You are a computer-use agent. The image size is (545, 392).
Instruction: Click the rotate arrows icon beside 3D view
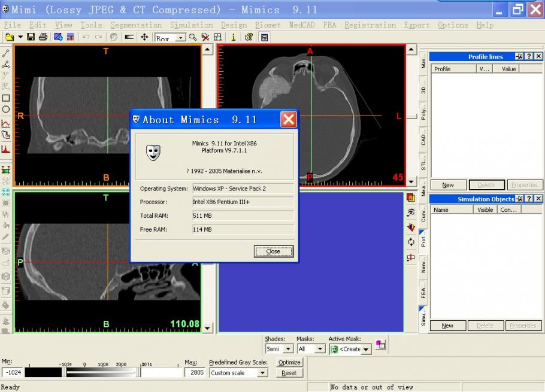(x=411, y=242)
